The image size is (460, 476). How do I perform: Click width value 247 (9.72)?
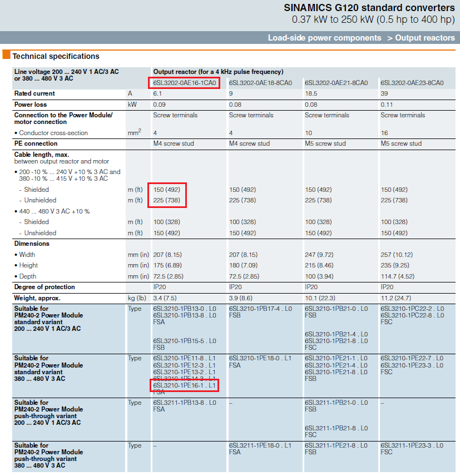tap(319, 255)
